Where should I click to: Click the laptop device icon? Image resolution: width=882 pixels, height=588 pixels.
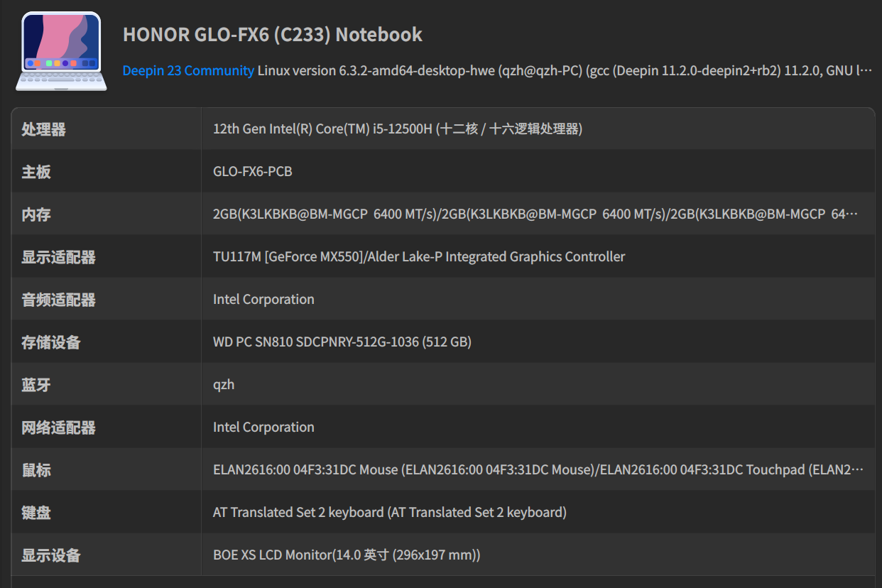pos(61,51)
